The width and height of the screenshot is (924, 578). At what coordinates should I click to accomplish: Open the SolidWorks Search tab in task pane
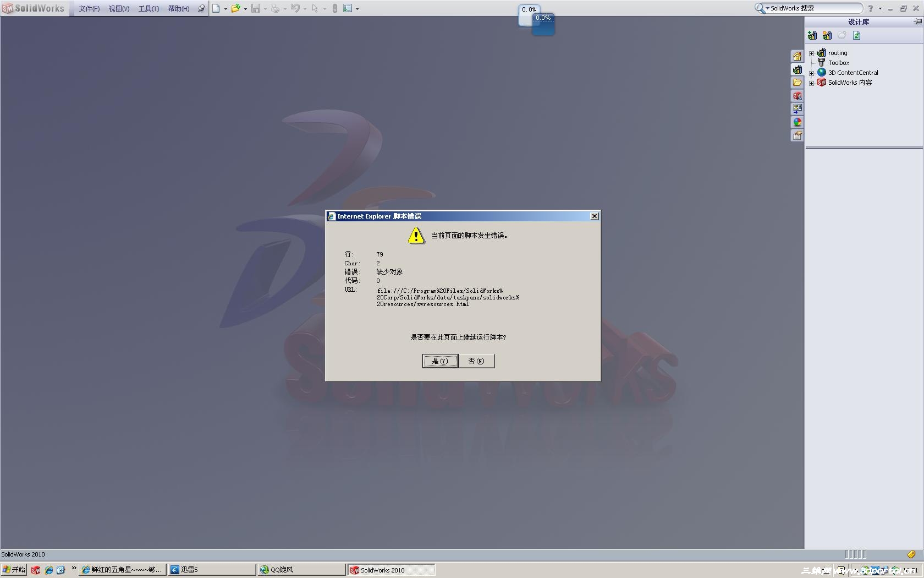(x=798, y=96)
